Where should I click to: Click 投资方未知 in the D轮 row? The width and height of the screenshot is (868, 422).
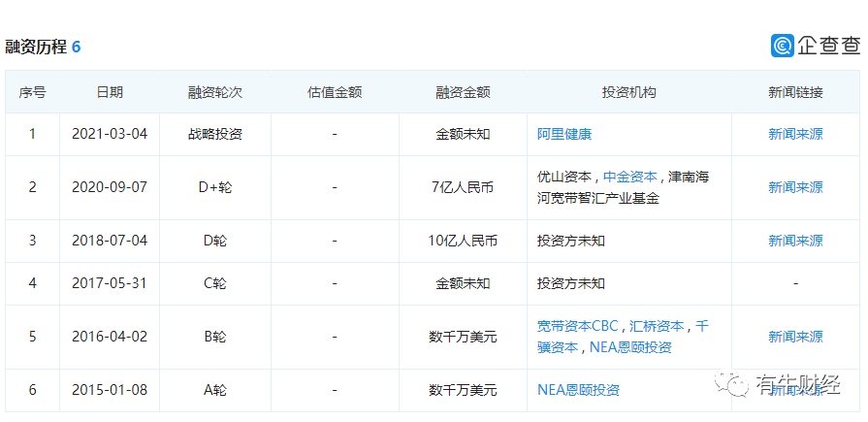pyautogui.click(x=570, y=241)
